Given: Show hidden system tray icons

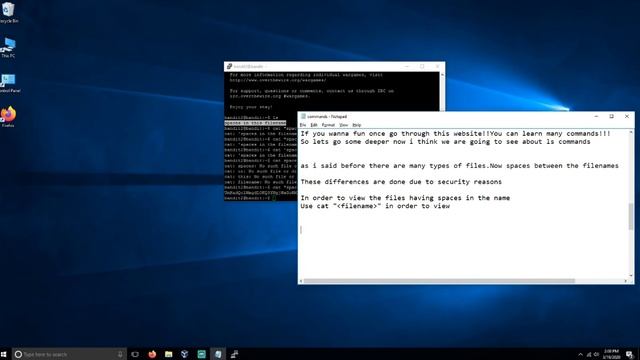Looking at the screenshot, I should click(x=580, y=354).
